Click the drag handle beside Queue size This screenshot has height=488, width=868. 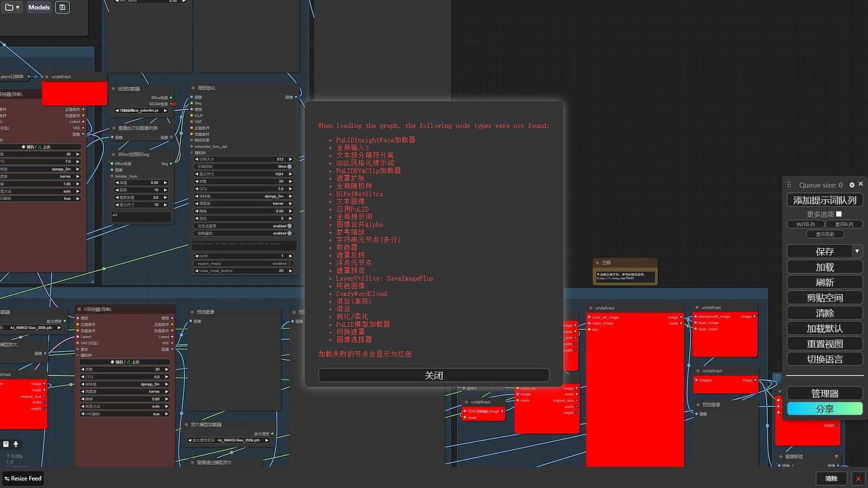click(x=789, y=185)
